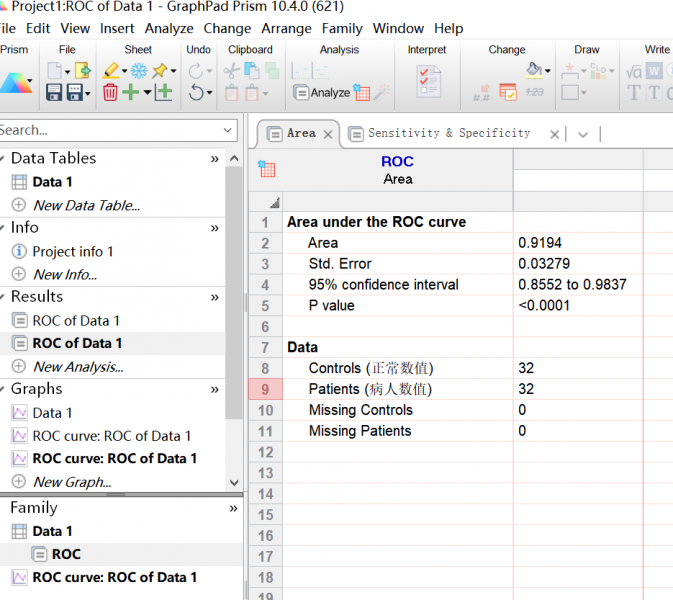The width and height of the screenshot is (673, 600).
Task: Click the yellow highlighter sheet icon
Action: pos(111,70)
